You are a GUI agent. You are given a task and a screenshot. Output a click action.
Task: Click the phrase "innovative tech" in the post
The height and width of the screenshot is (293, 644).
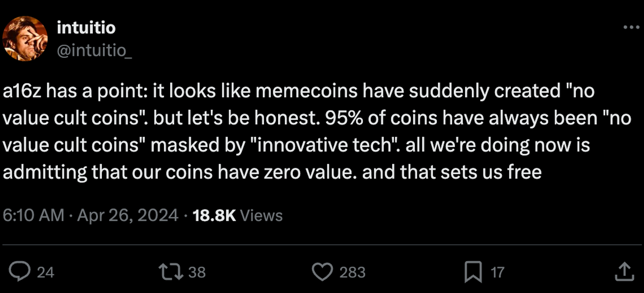(324, 145)
